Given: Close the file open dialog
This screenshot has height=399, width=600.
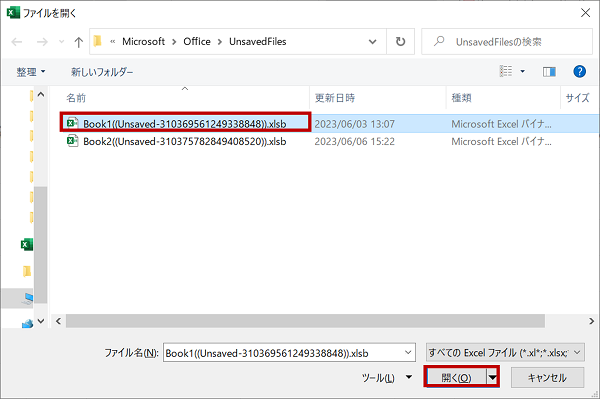Looking at the screenshot, I should click(x=585, y=13).
